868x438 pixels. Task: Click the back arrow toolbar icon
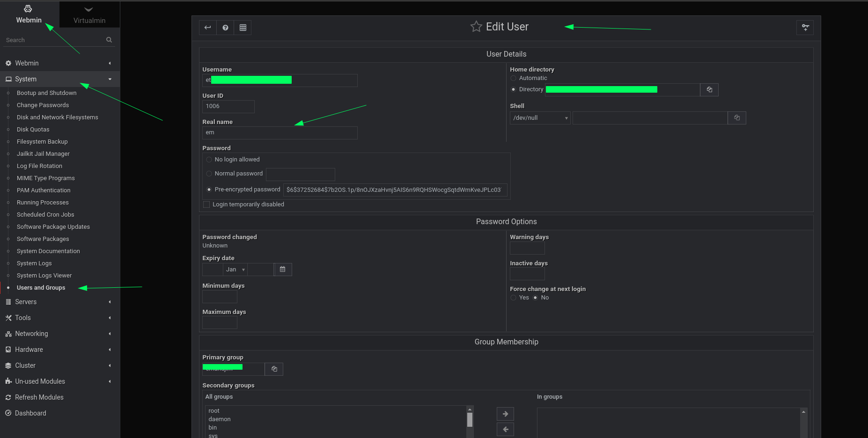pyautogui.click(x=207, y=28)
